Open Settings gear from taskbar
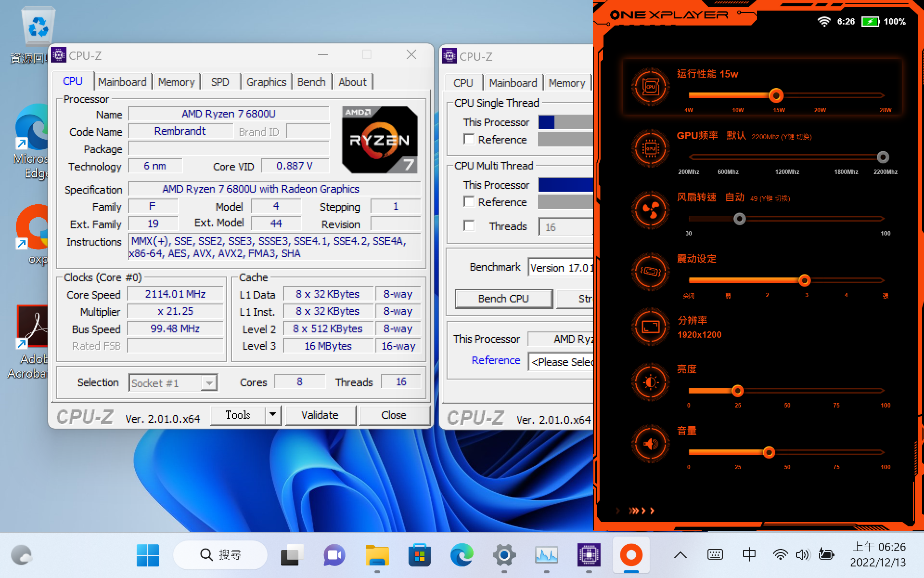 [x=504, y=555]
